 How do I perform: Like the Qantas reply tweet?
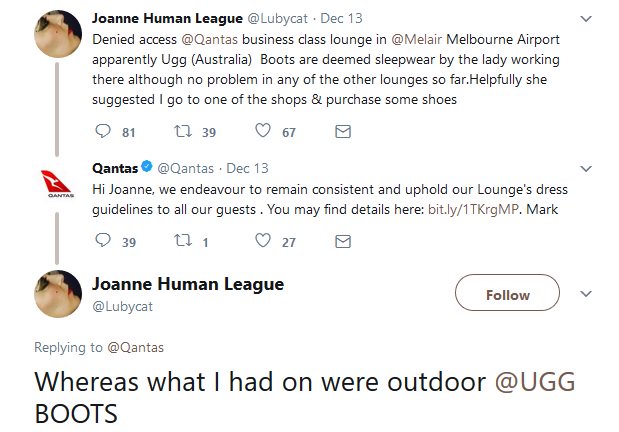click(263, 241)
